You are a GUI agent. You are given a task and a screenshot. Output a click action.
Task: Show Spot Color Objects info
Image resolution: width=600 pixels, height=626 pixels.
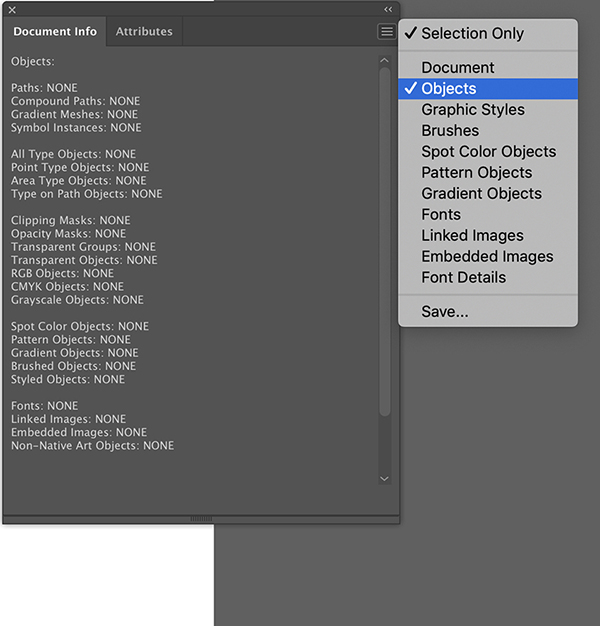[x=488, y=152]
